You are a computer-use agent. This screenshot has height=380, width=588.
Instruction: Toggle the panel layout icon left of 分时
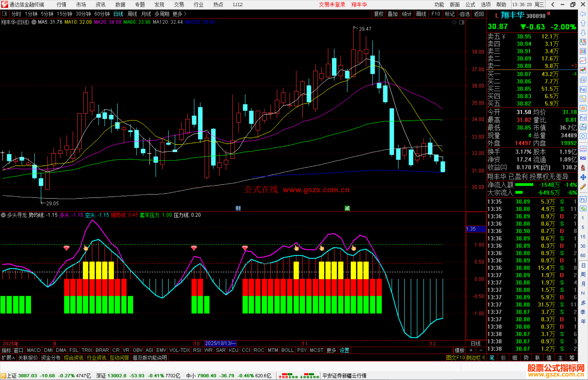click(5, 14)
